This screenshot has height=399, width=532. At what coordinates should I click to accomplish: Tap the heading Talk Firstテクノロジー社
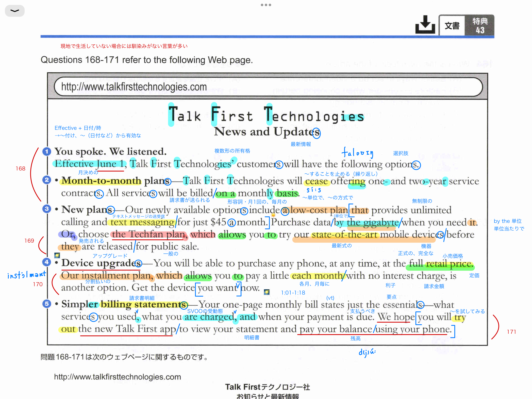[267, 387]
